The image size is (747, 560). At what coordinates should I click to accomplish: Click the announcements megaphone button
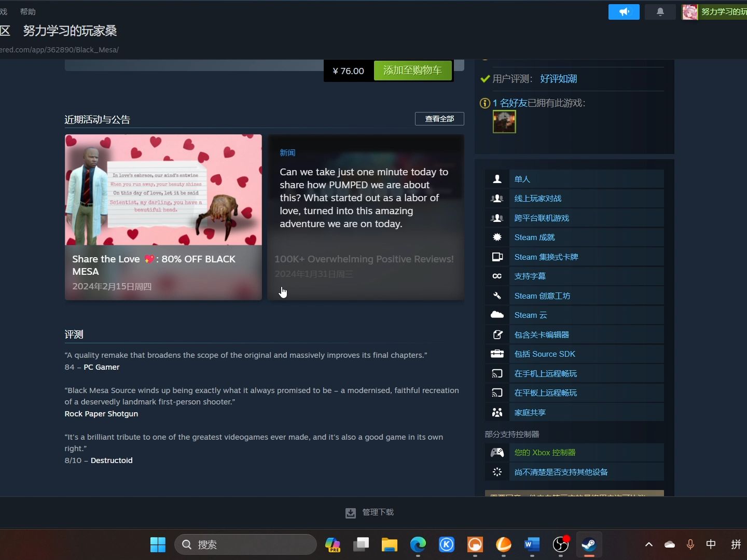[x=624, y=12]
